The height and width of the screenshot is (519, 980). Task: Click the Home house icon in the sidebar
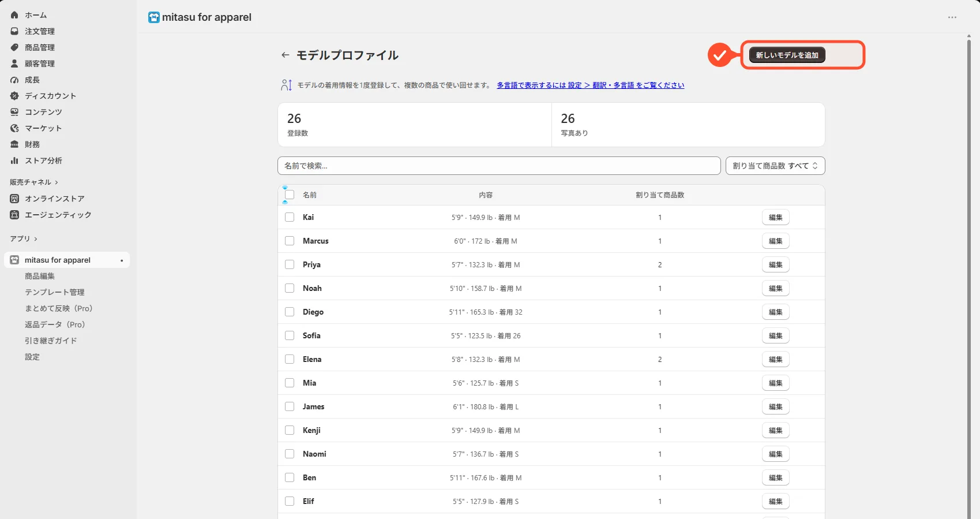click(14, 15)
